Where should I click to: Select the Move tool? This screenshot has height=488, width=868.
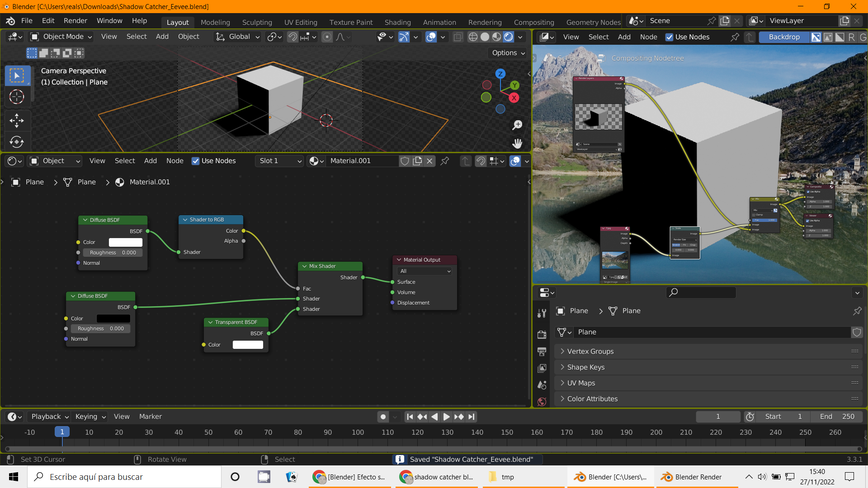pos(17,120)
